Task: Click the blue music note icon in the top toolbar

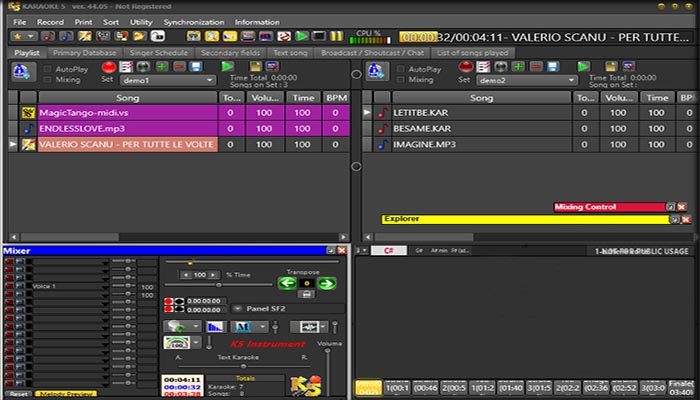Action: point(66,36)
